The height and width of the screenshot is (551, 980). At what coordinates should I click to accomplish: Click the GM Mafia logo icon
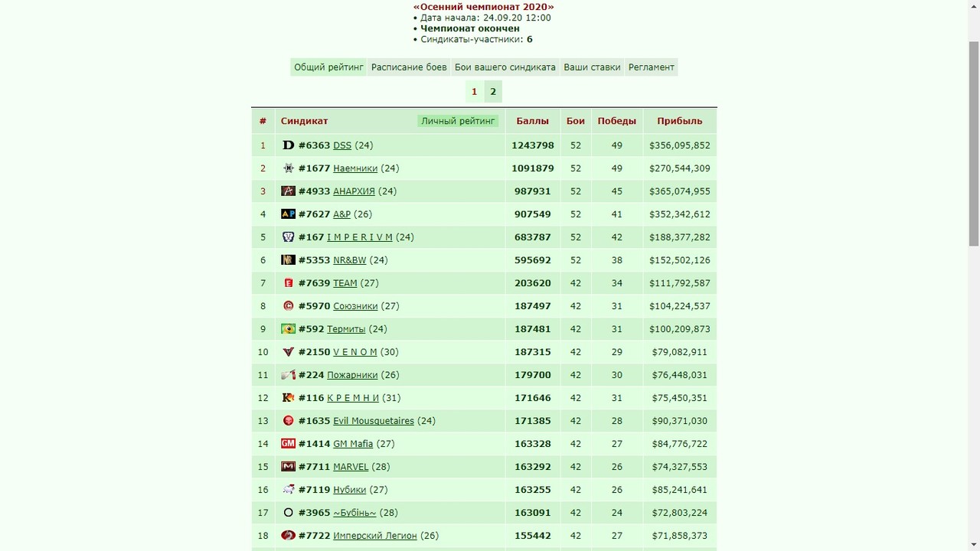pos(288,444)
